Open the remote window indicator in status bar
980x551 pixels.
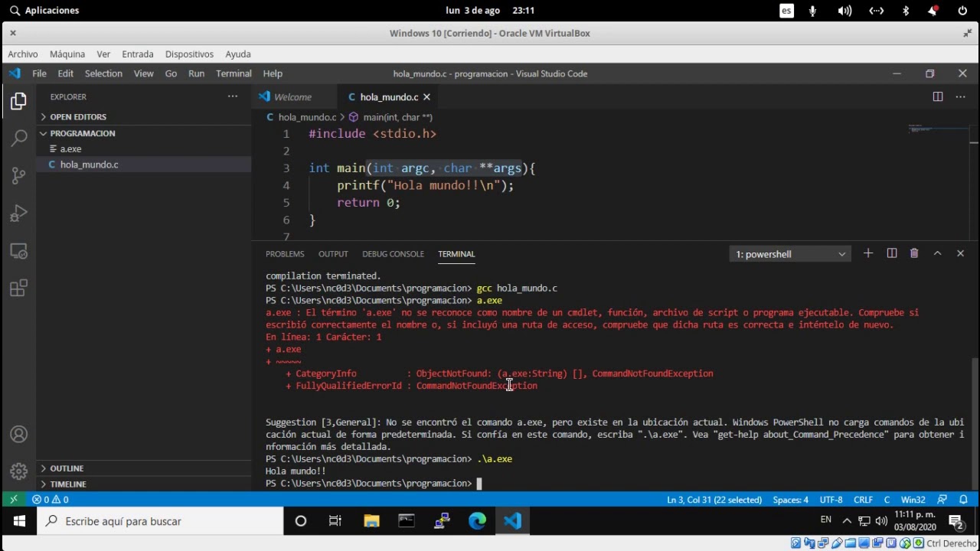(13, 500)
